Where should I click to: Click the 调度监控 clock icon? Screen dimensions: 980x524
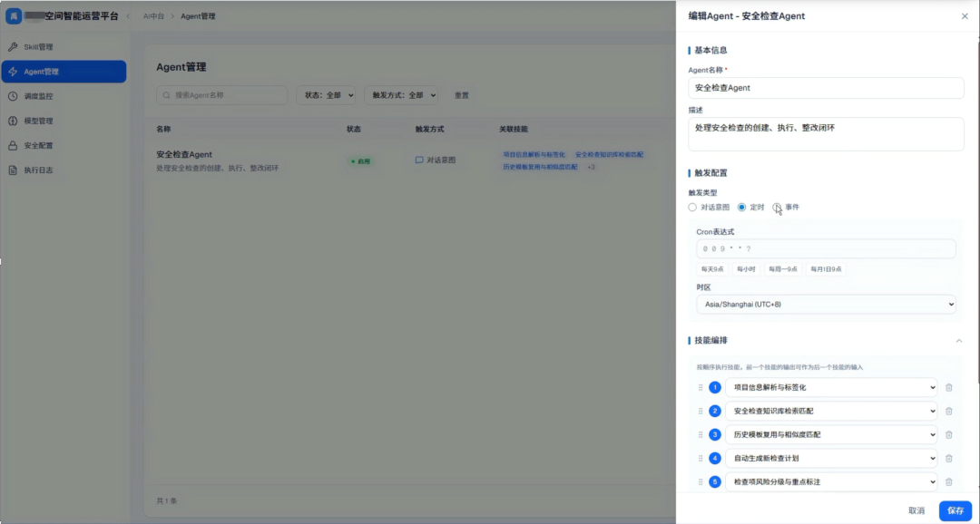(13, 96)
